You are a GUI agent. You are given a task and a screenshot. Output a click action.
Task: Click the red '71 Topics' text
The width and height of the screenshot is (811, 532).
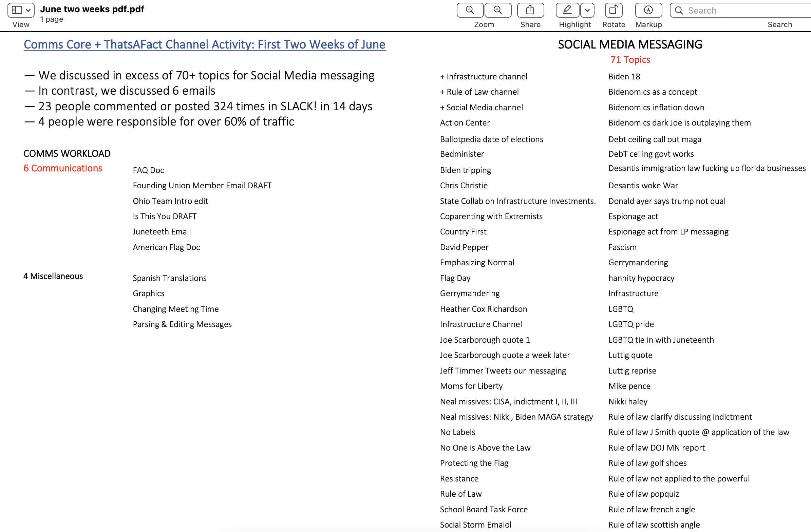[x=630, y=60]
